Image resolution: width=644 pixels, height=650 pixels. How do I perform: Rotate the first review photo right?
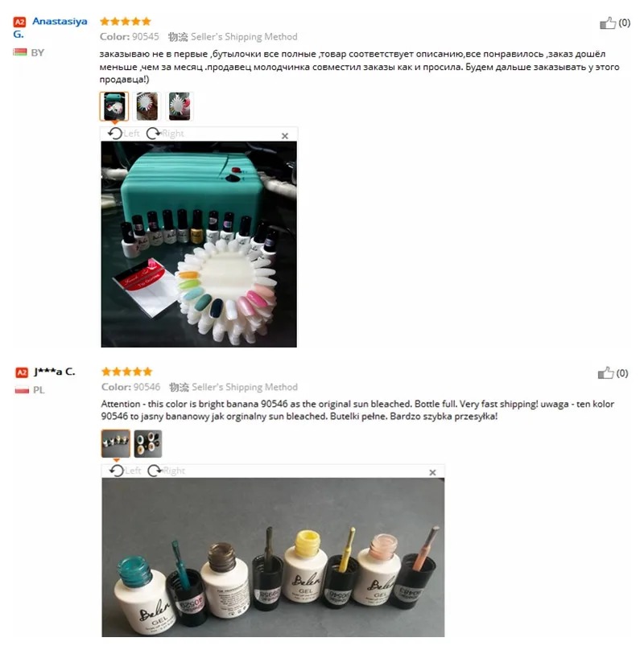[x=165, y=134]
